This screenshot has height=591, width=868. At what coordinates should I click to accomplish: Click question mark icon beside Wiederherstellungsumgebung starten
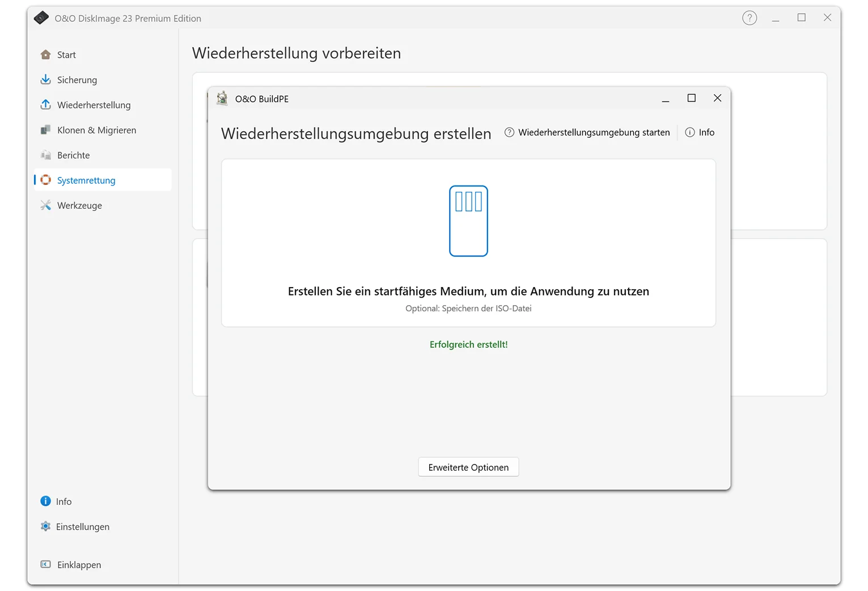509,132
